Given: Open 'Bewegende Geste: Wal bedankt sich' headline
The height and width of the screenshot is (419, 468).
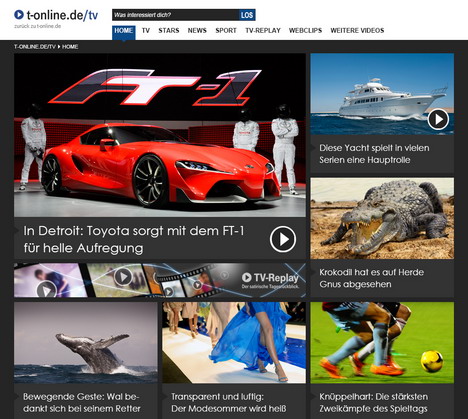Looking at the screenshot, I should [x=82, y=402].
